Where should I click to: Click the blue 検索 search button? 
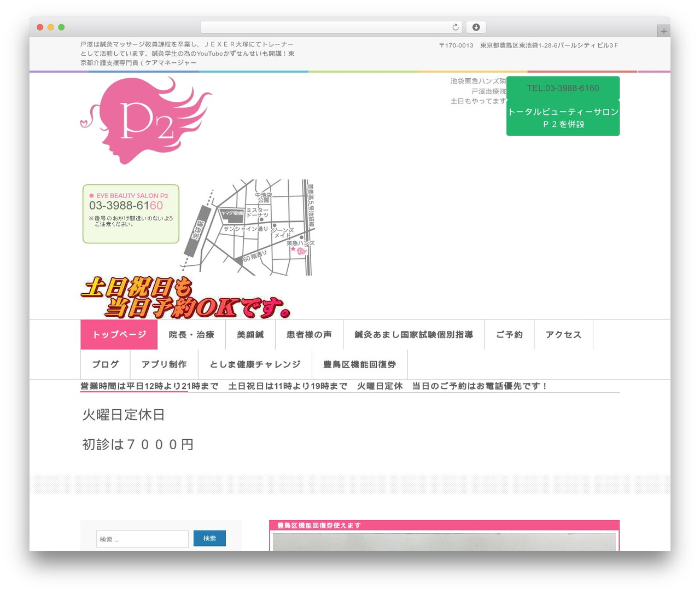(209, 538)
